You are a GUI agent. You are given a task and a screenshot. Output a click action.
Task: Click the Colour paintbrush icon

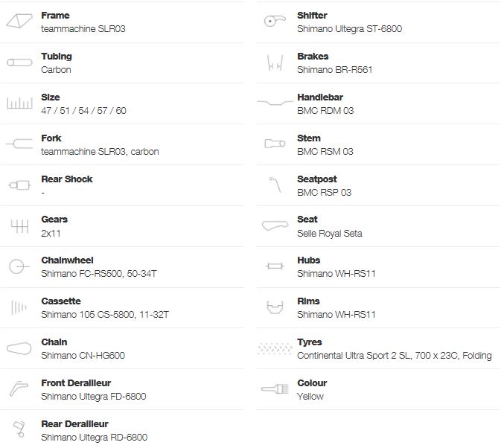pos(275,388)
